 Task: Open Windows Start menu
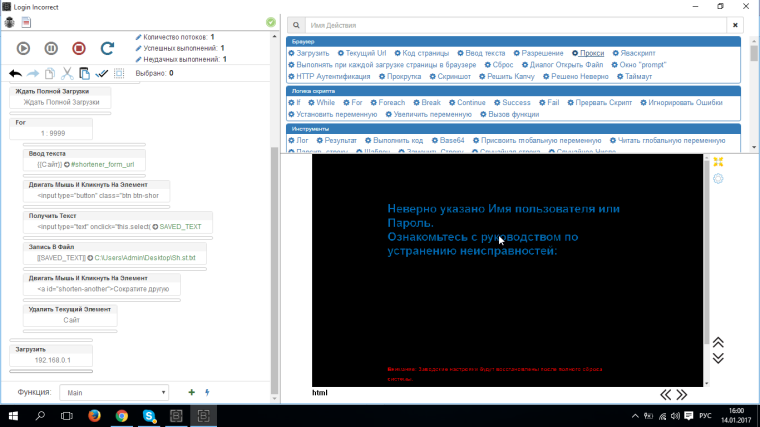[x=13, y=416]
